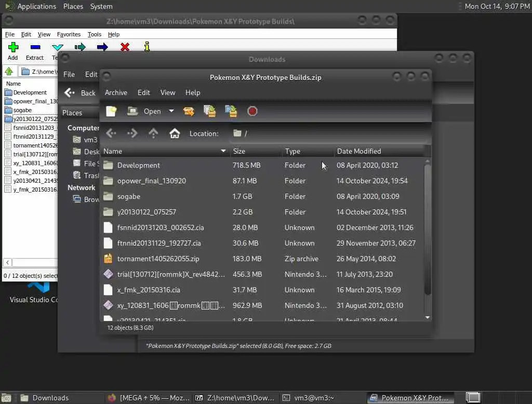Open the Edit menu in archive manager

[143, 92]
